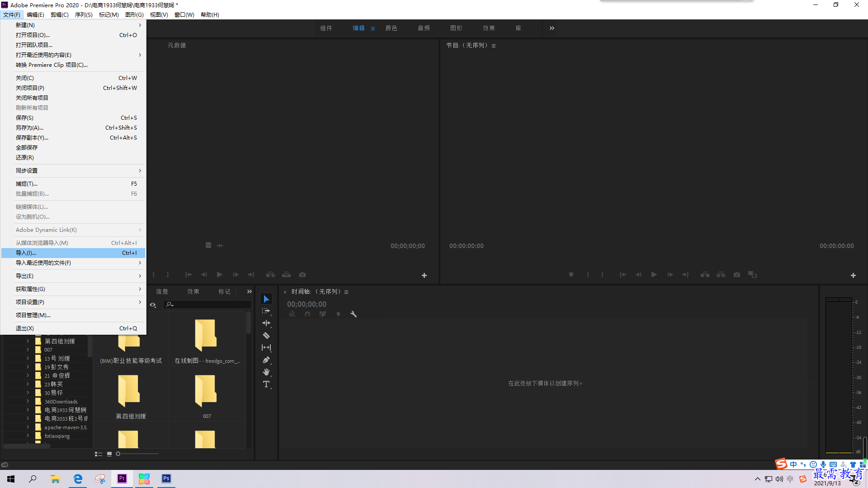868x488 pixels.
Task: Open the 编辑(E) menu
Action: click(35, 15)
